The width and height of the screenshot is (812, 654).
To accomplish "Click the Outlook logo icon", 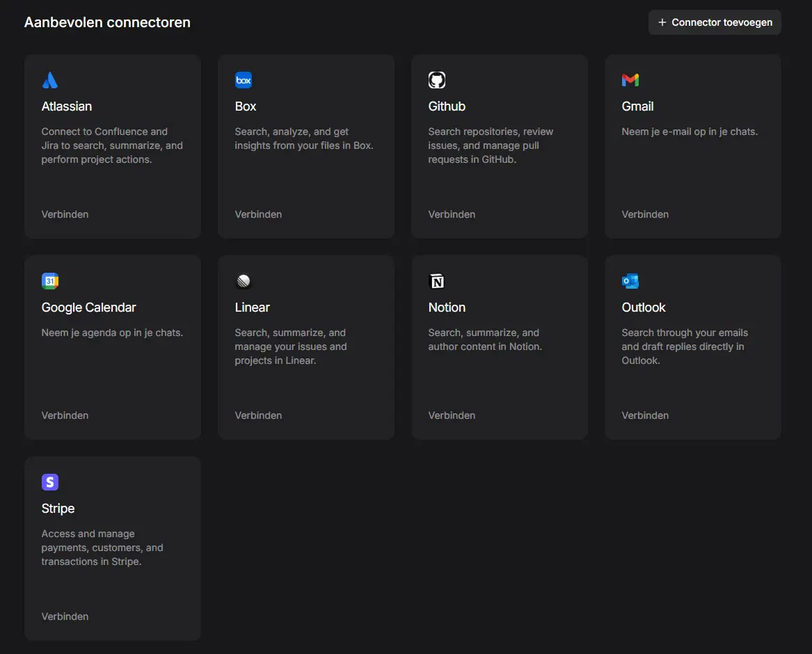I will [x=630, y=281].
